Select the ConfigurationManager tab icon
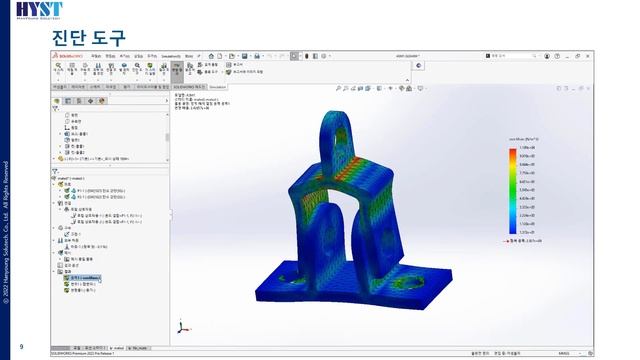 79,101
